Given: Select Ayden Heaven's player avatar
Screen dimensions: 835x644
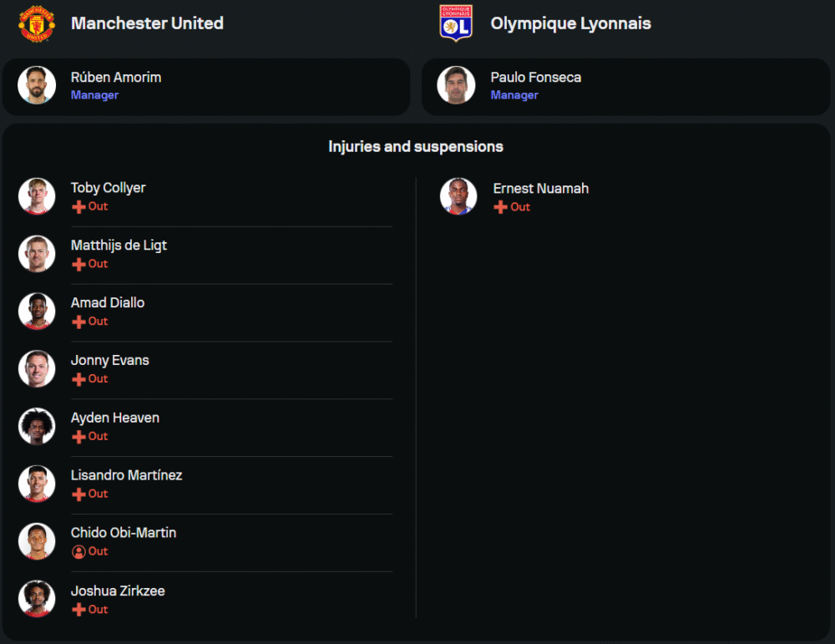Looking at the screenshot, I should click(37, 426).
